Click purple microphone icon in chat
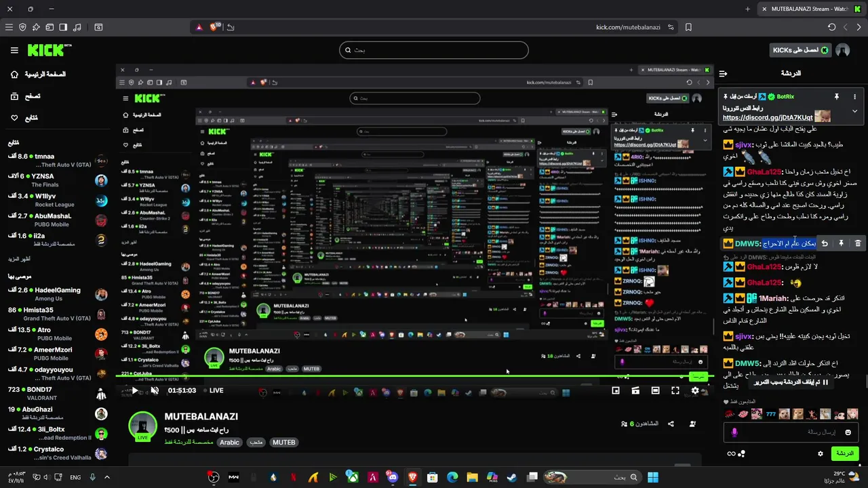Image resolution: width=868 pixels, height=488 pixels. 734,432
